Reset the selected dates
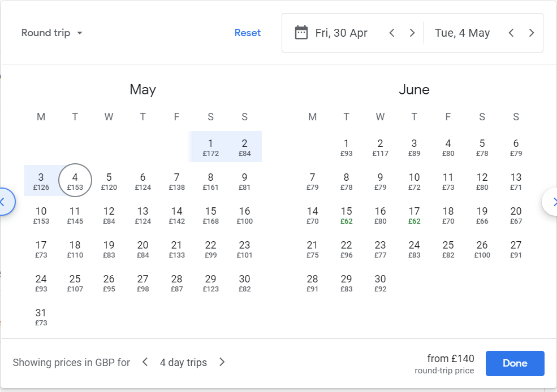557x392 pixels. [248, 33]
